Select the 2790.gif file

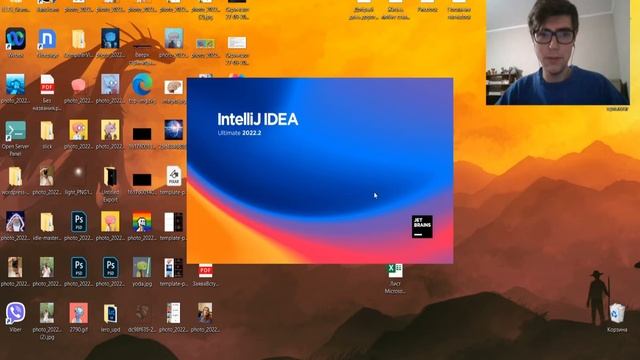click(x=78, y=313)
